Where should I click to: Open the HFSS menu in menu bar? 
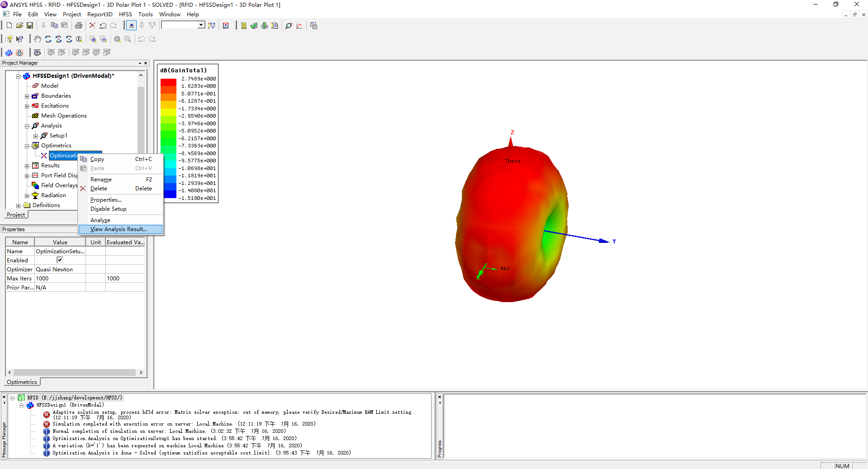point(125,14)
